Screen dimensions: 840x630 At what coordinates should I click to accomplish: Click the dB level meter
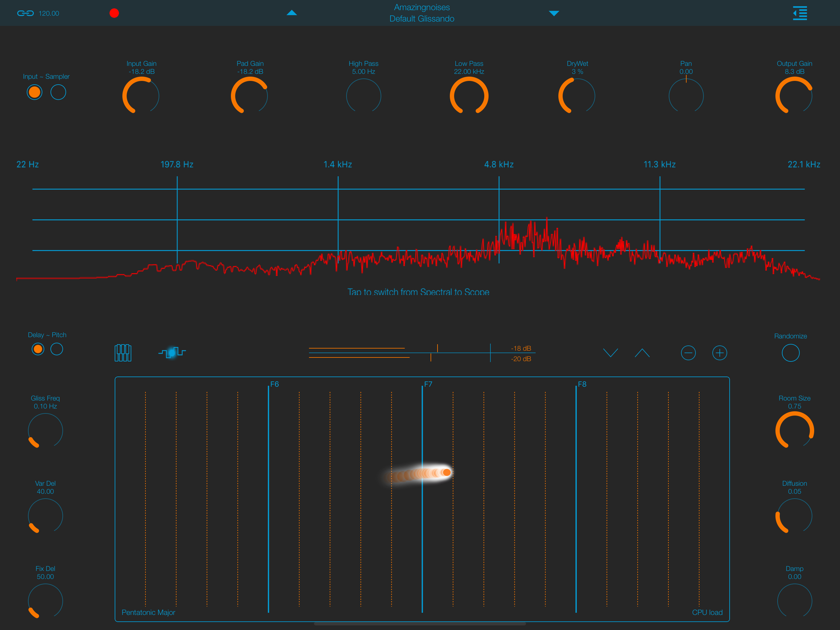422,353
